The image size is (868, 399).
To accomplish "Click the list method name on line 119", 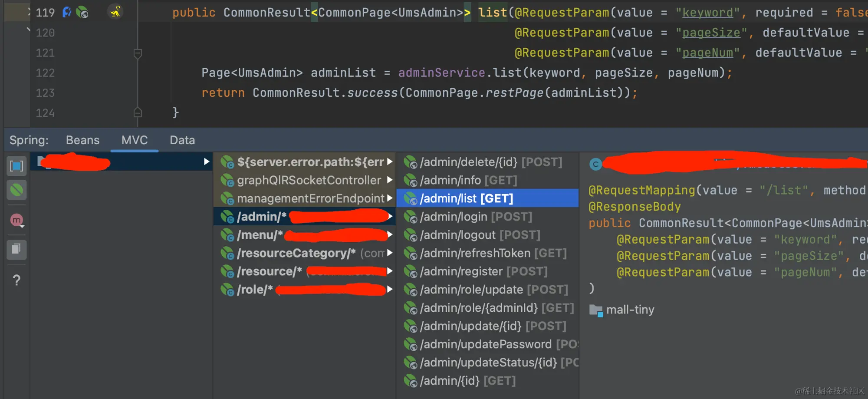I will coord(493,13).
